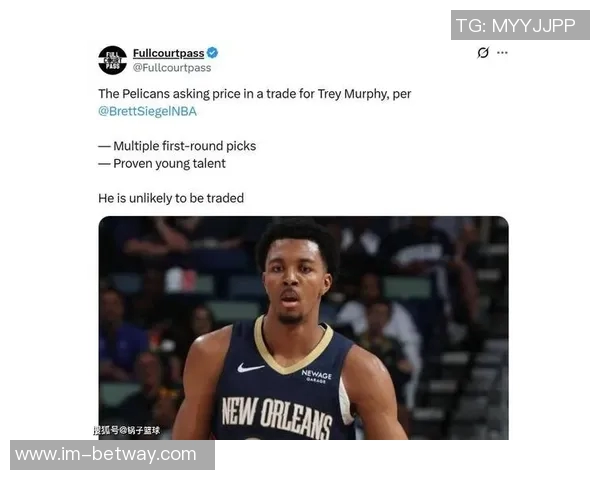Open the @Fullcourtpass handle

pyautogui.click(x=172, y=68)
